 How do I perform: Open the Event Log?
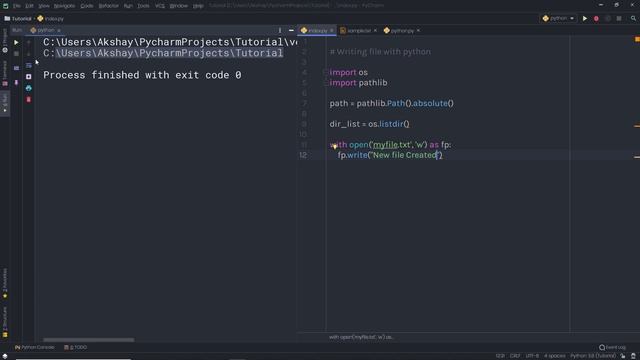click(612, 347)
